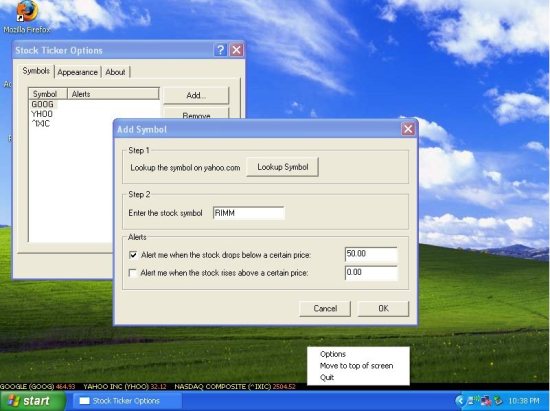This screenshot has height=411, width=550.
Task: Enable the rises above a certain price alert
Action: 133,273
